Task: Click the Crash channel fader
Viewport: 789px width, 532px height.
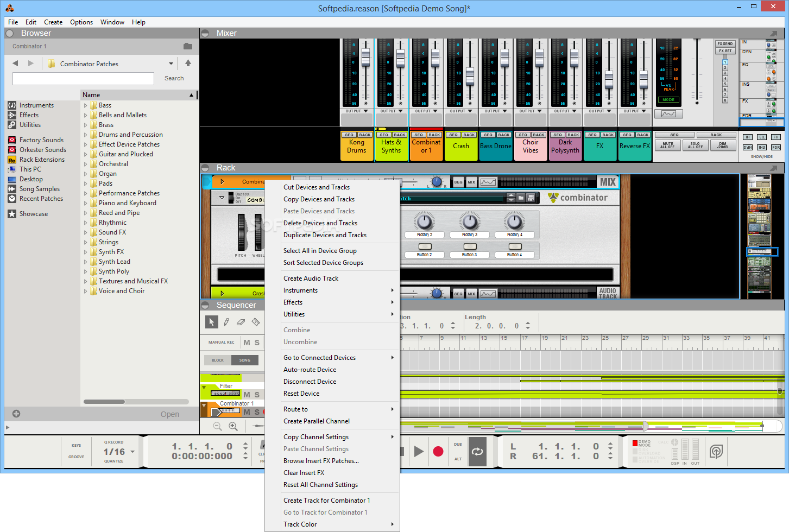Action: coord(470,75)
